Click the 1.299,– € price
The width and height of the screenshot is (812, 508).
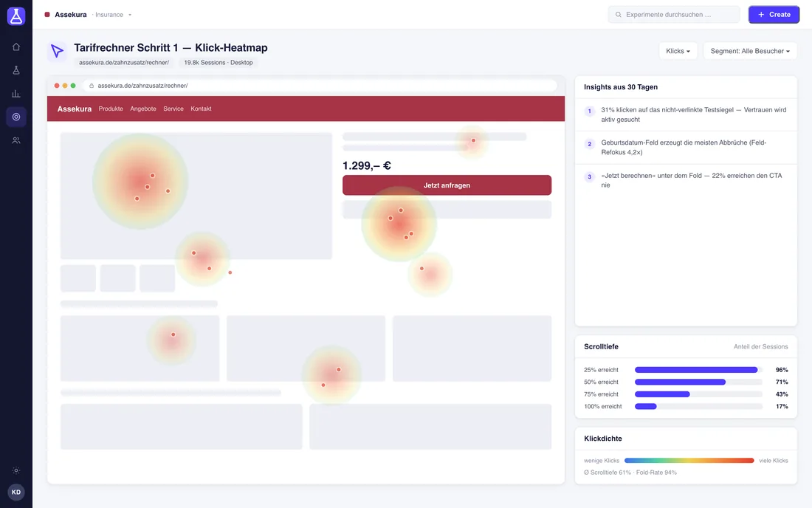tap(367, 165)
